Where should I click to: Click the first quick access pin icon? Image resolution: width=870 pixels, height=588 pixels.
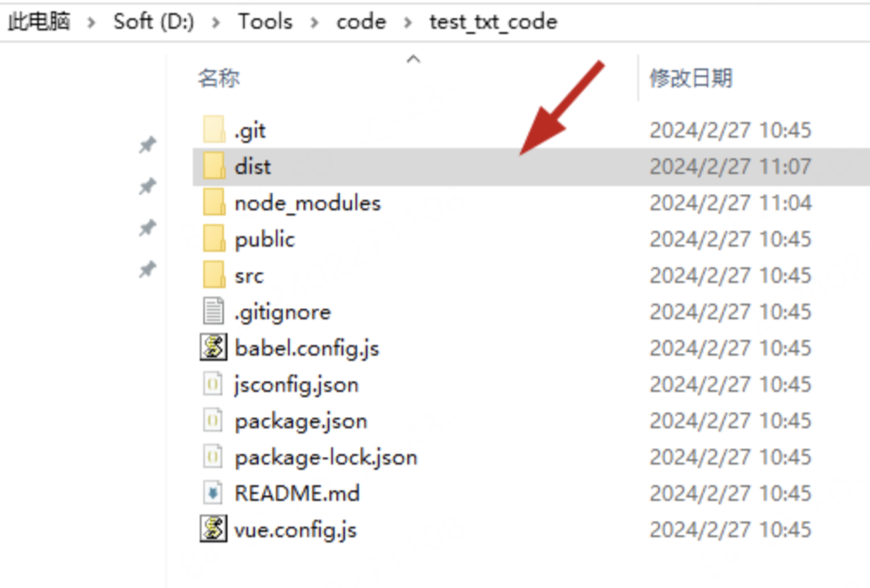pos(148,145)
